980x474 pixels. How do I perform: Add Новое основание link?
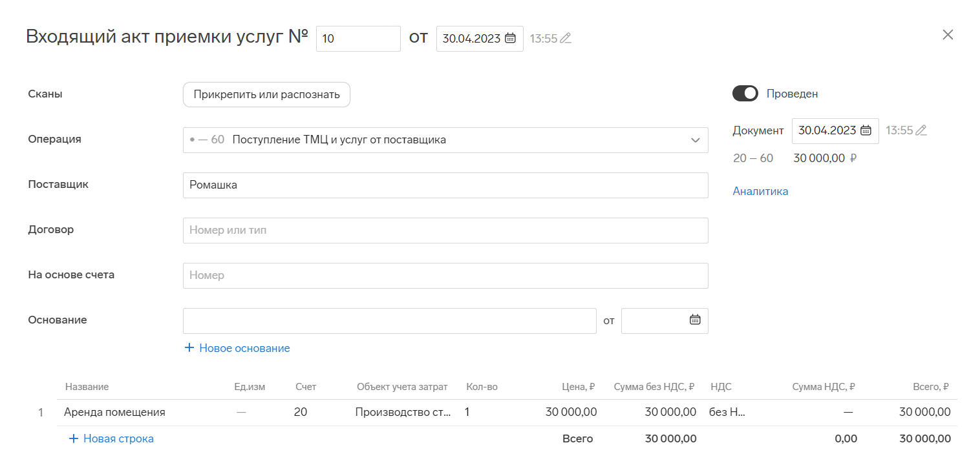[237, 348]
